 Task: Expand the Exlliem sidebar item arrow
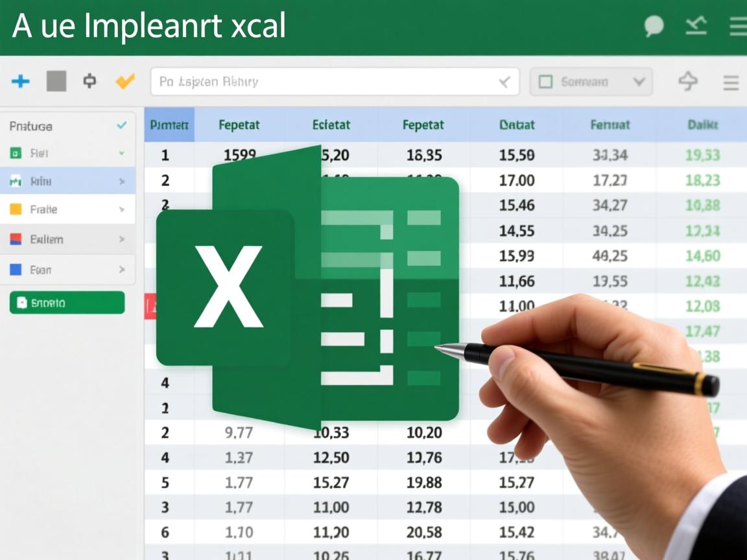(x=121, y=239)
